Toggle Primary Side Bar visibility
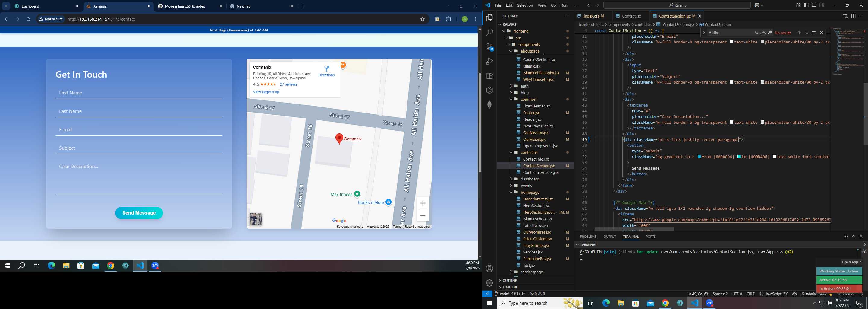Image resolution: width=868 pixels, height=309 pixels. point(806,5)
